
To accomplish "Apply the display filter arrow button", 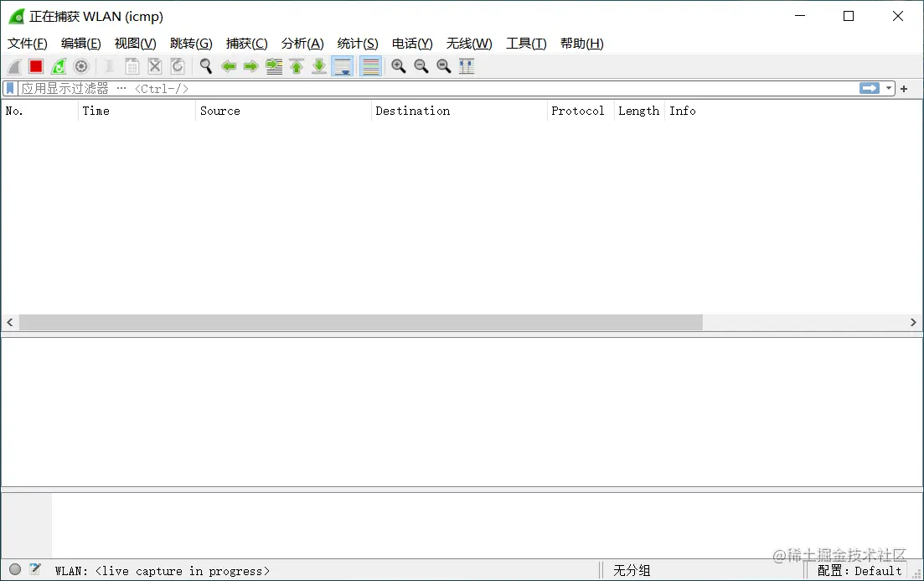I will coord(870,89).
